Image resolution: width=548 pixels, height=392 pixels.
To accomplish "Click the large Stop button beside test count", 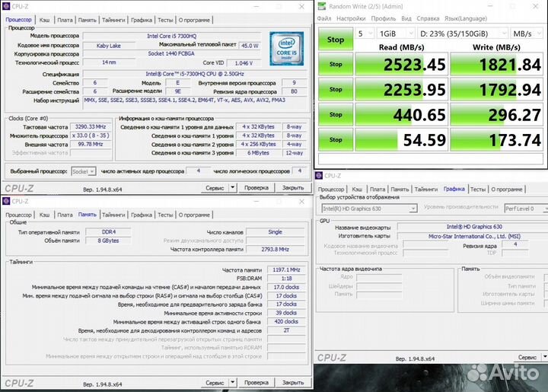I will pyautogui.click(x=336, y=40).
